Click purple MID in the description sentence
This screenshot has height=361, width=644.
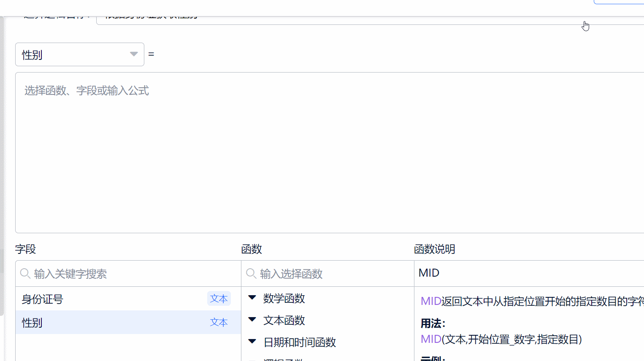(430, 301)
